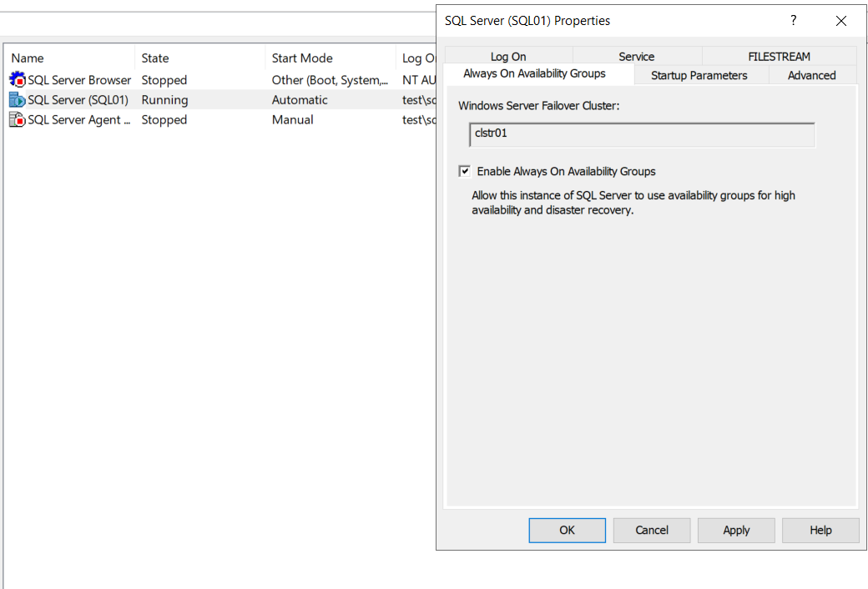The height and width of the screenshot is (589, 868).
Task: Click the Apply button
Action: (736, 531)
